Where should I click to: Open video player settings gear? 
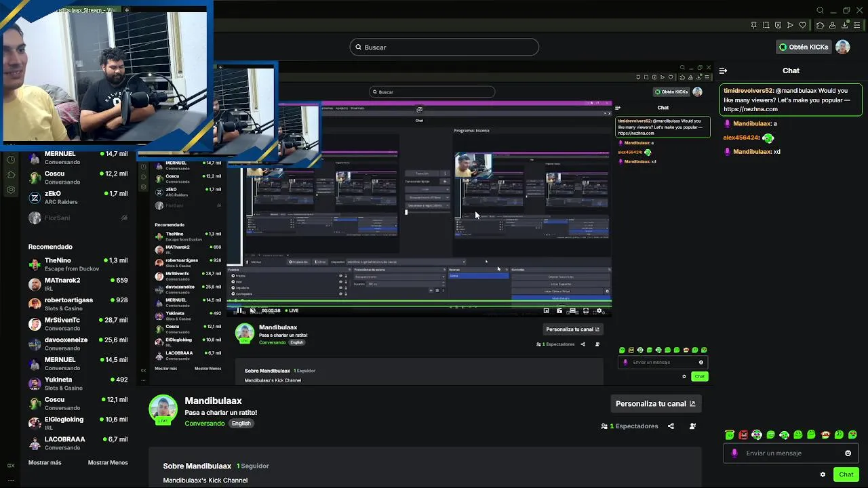(599, 310)
